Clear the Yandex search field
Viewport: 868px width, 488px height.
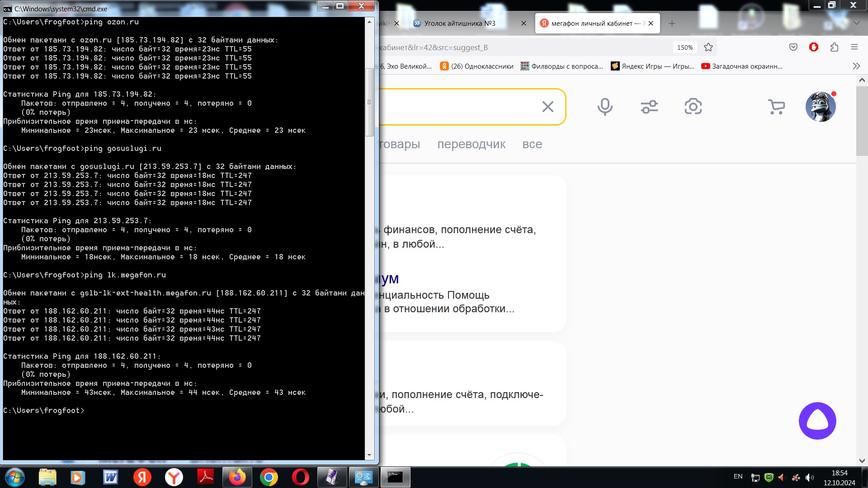click(547, 107)
